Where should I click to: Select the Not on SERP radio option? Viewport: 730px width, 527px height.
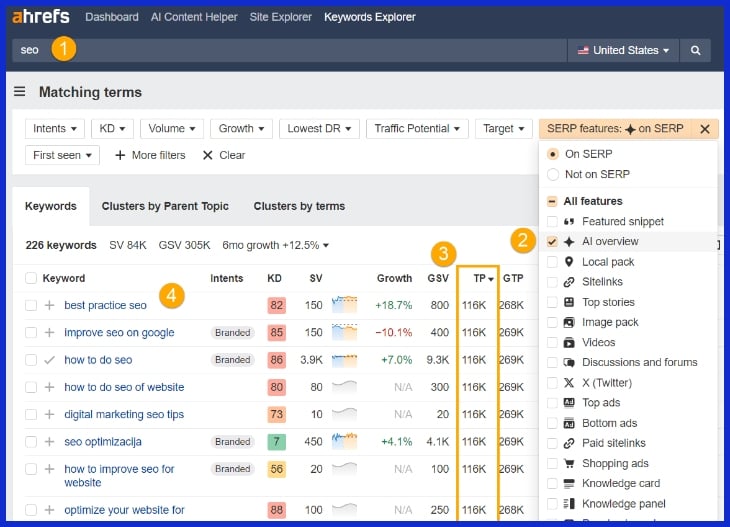pos(553,174)
